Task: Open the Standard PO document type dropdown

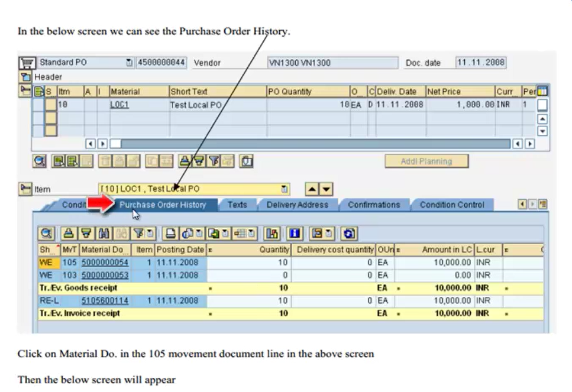Action: click(129, 63)
